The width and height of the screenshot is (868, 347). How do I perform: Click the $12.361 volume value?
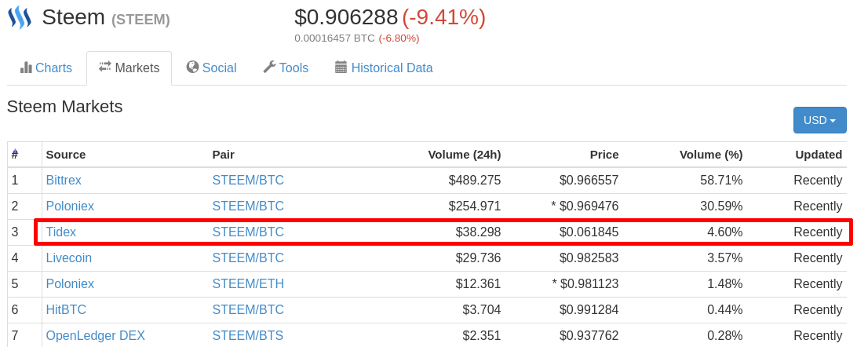[478, 284]
